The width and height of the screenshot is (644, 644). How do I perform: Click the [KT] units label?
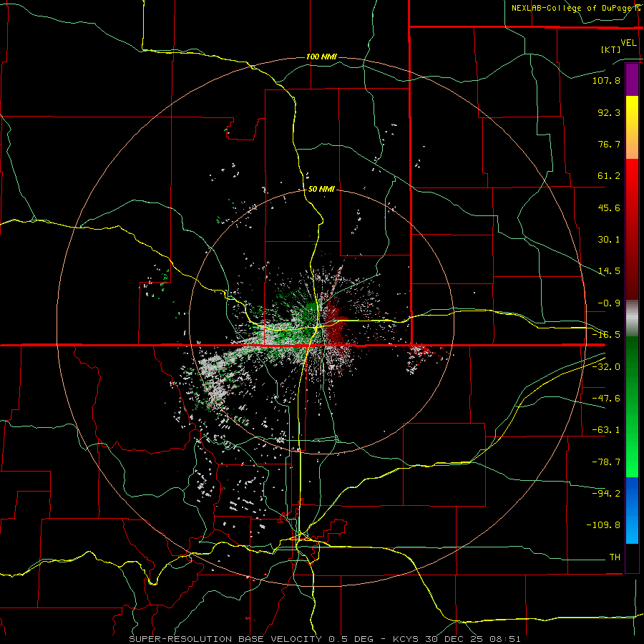pos(611,49)
